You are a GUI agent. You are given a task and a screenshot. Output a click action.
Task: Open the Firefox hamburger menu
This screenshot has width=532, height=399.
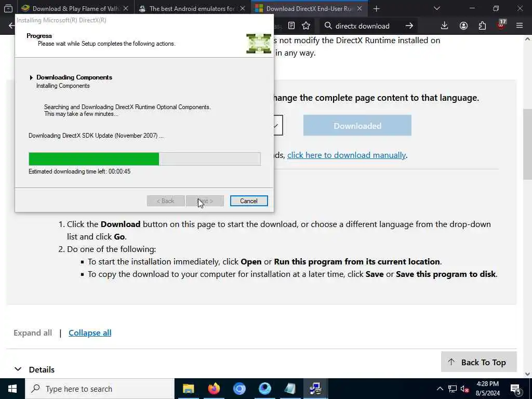click(x=520, y=26)
